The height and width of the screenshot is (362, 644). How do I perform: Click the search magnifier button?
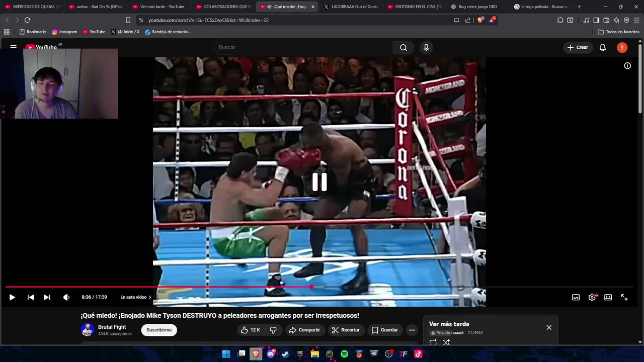pyautogui.click(x=404, y=47)
